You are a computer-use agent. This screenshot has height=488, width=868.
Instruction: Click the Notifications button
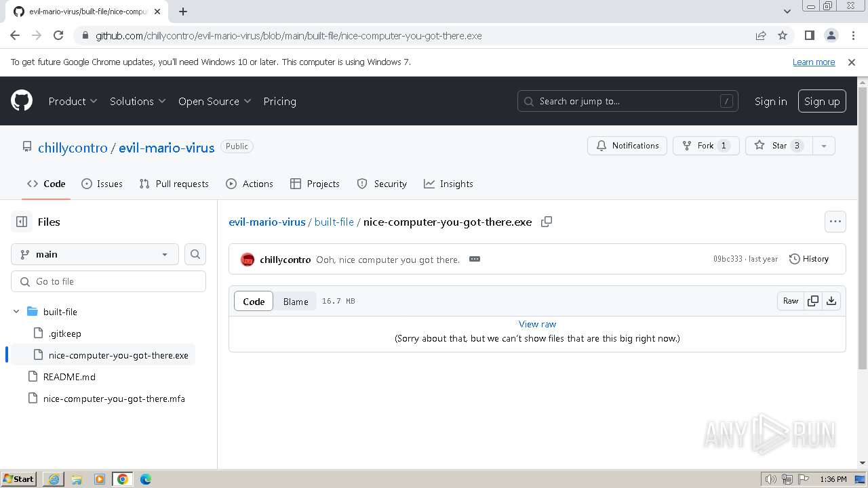[x=627, y=146]
